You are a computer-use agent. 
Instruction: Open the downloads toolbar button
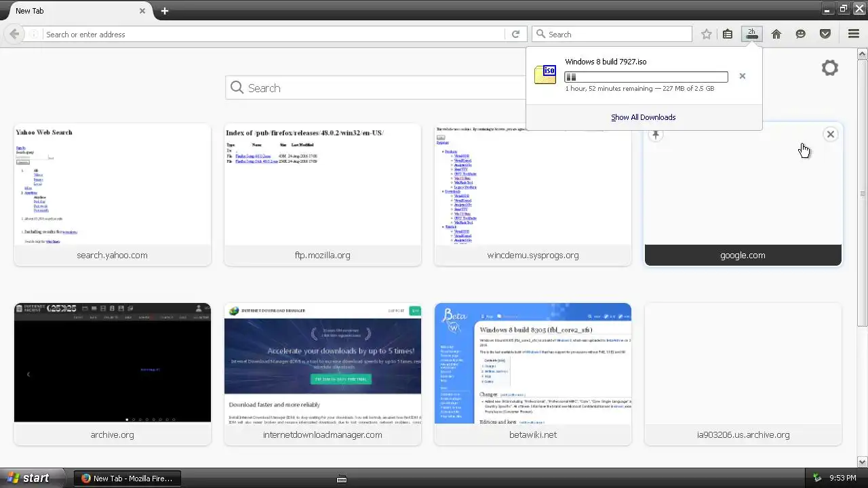(x=751, y=34)
